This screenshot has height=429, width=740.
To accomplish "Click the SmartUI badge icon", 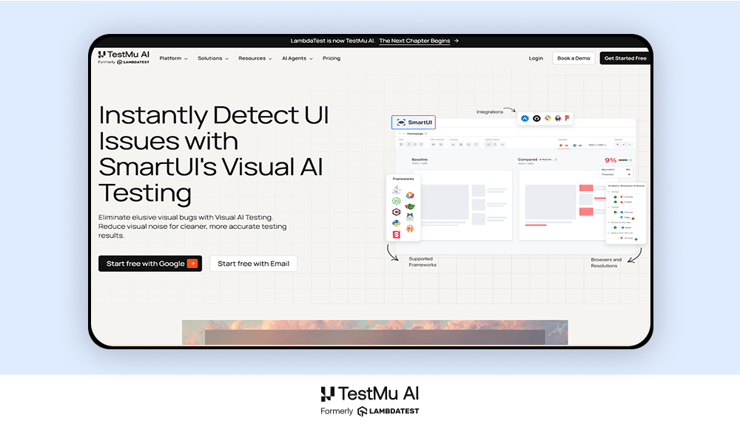I will 414,122.
